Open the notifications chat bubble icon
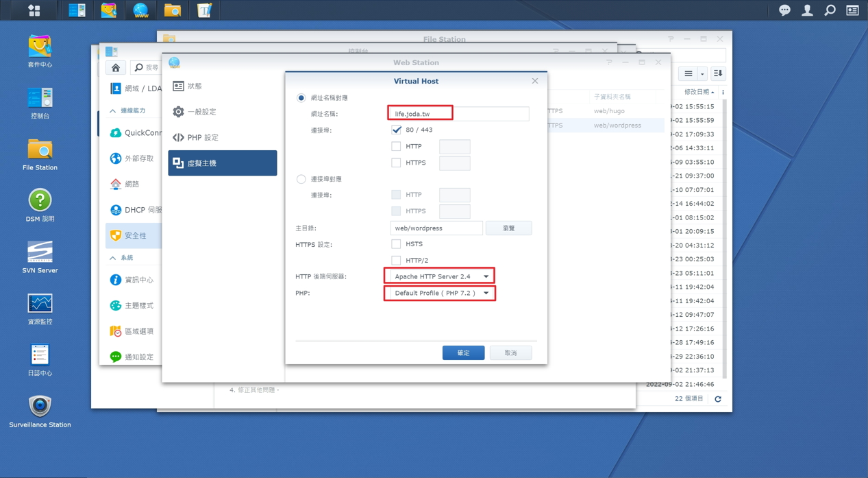The image size is (868, 478). (x=784, y=10)
